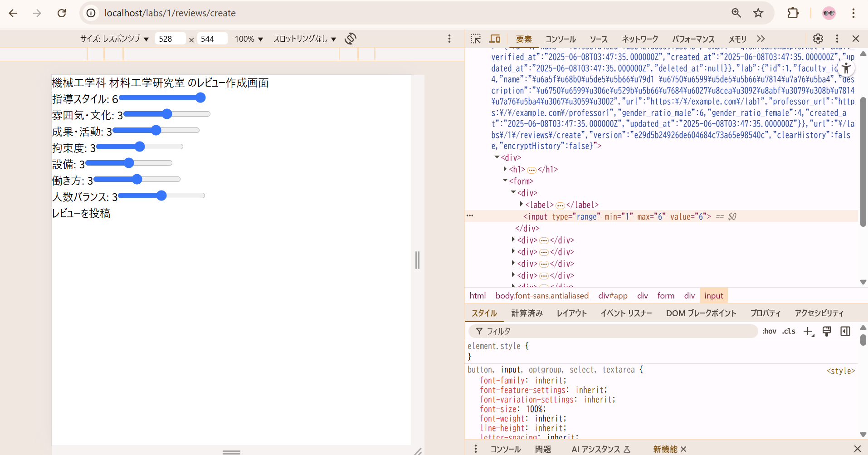868x455 pixels.
Task: Toggle the rendering emulations paintbrush icon
Action: pyautogui.click(x=827, y=332)
